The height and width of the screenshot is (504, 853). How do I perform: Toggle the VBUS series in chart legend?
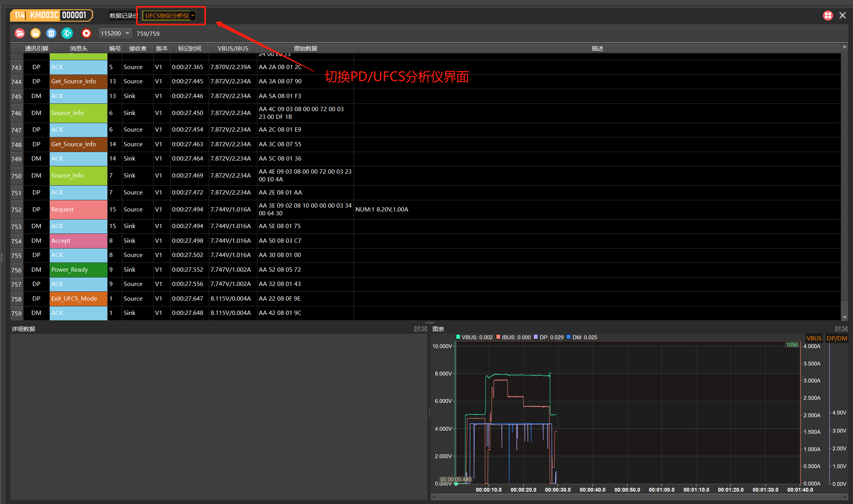[x=458, y=337]
